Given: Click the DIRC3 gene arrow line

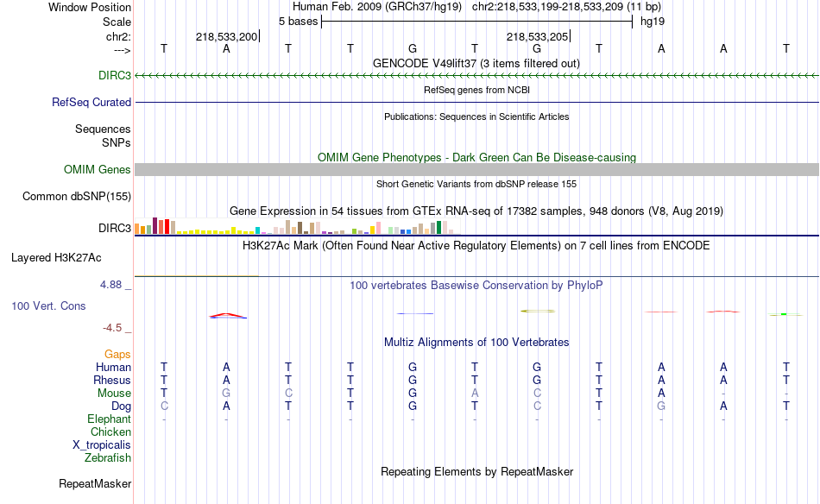Looking at the screenshot, I should pyautogui.click(x=476, y=76).
